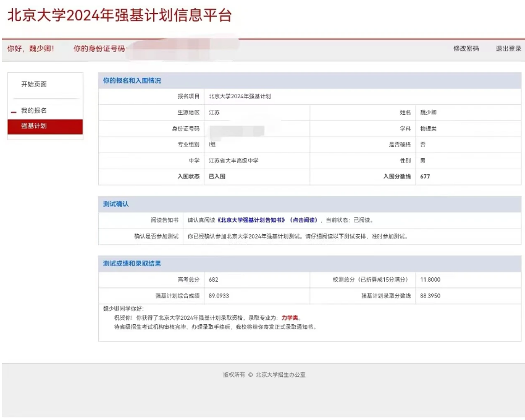This screenshot has width=525, height=420.
Task: Select the 是否破格 value 否
Action: [x=423, y=145]
